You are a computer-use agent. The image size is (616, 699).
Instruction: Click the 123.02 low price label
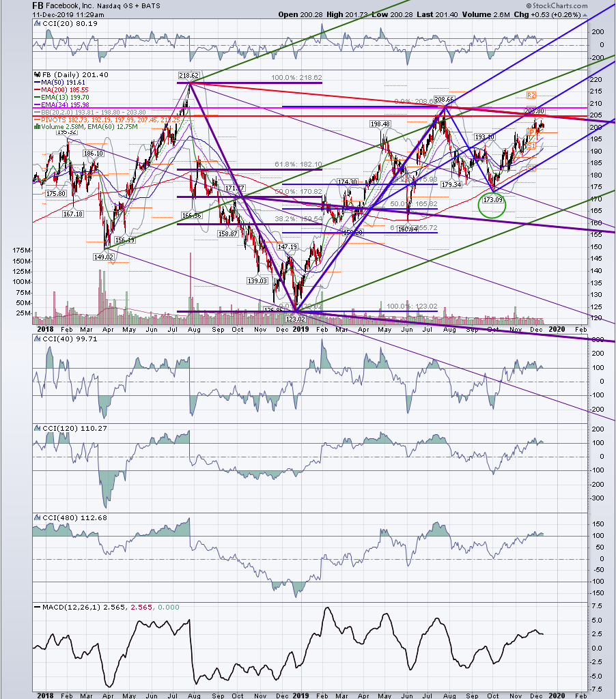[295, 319]
